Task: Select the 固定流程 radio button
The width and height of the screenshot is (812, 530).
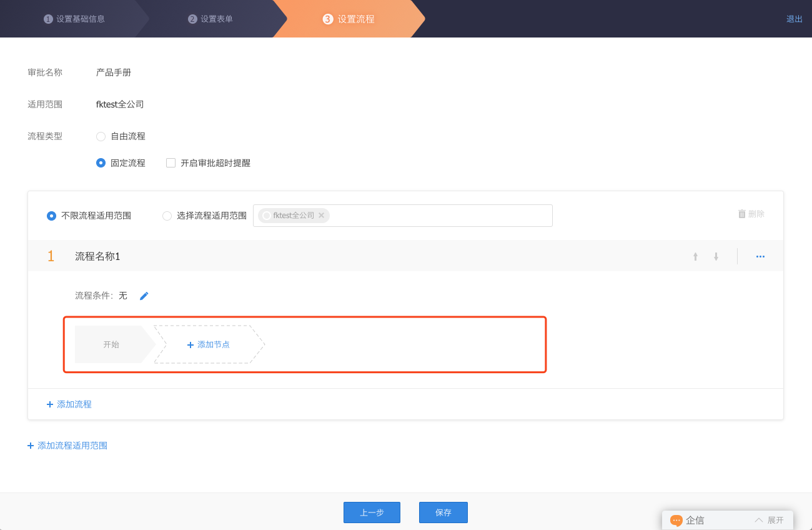Action: pos(101,163)
